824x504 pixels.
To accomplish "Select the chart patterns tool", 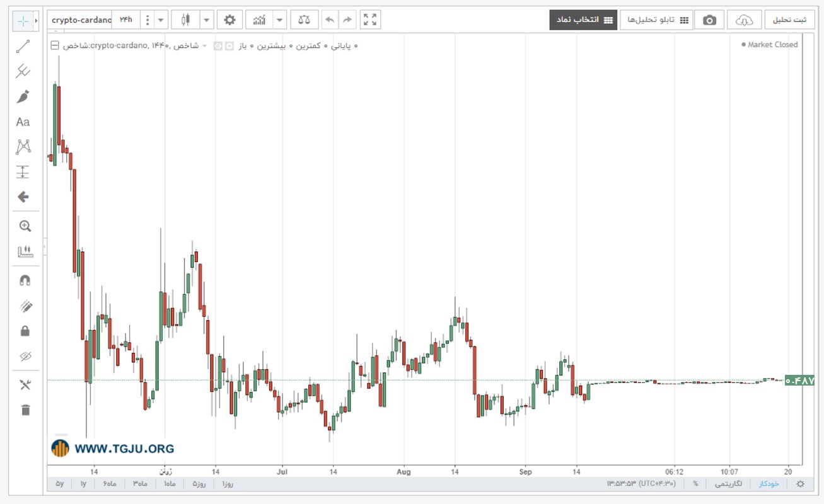I will point(23,147).
